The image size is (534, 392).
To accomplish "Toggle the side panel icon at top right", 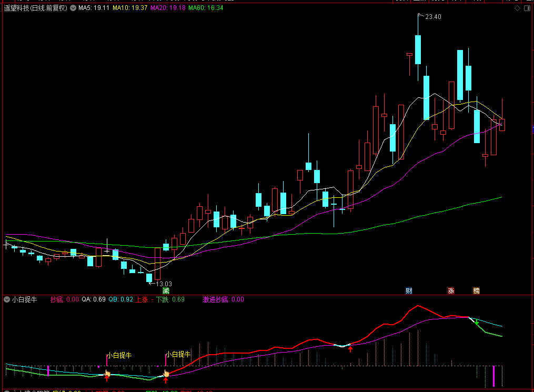I will pyautogui.click(x=527, y=8).
